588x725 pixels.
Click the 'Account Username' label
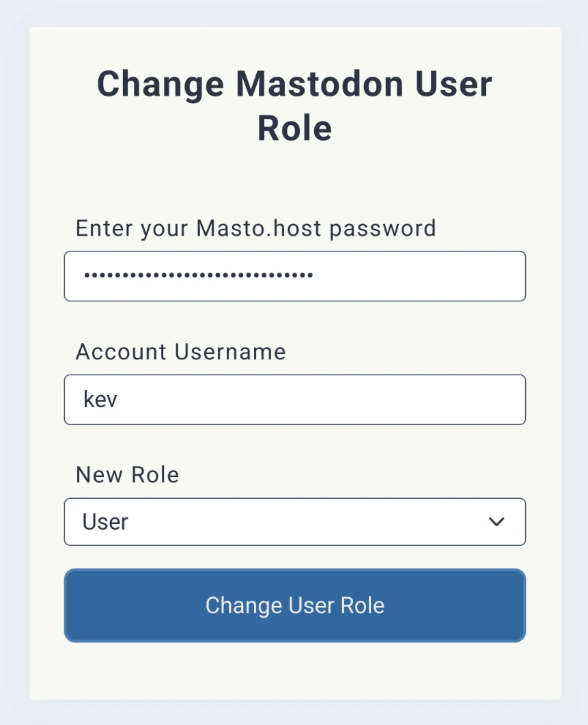180,351
